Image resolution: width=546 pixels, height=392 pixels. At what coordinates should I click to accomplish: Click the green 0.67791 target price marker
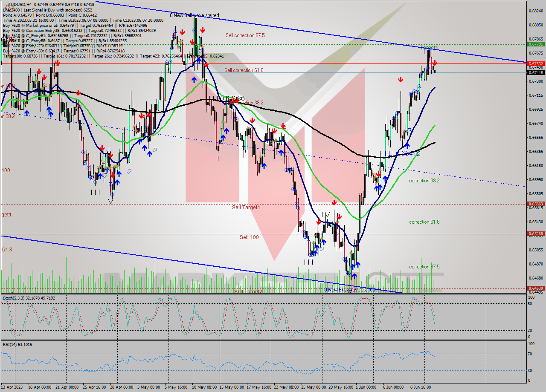tap(536, 43)
